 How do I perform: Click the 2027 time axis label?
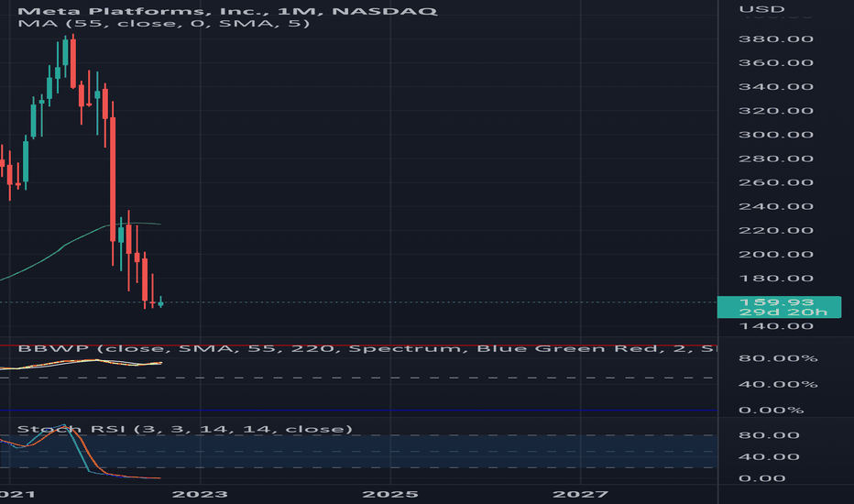click(x=580, y=495)
